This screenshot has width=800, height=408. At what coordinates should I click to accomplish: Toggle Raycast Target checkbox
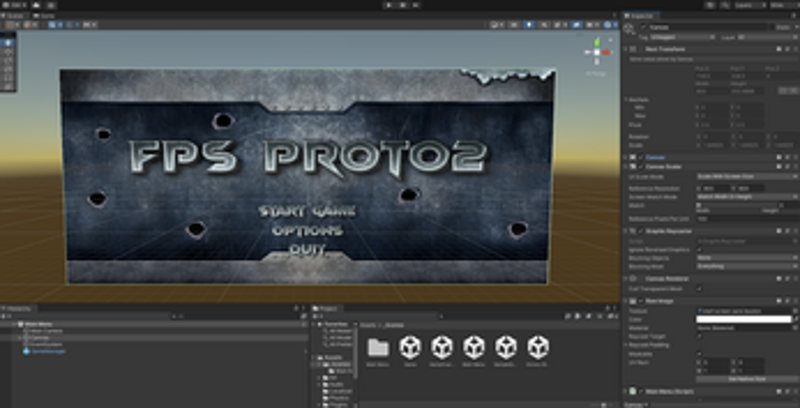[699, 337]
